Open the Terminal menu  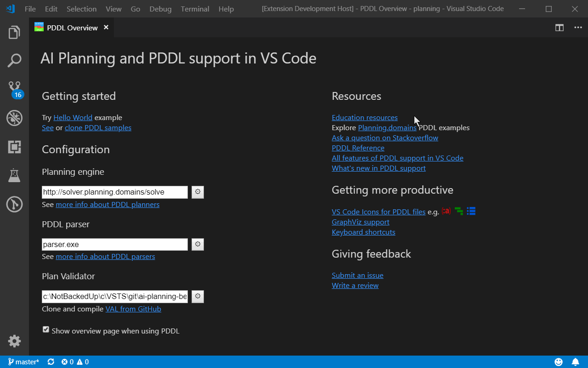click(x=195, y=9)
